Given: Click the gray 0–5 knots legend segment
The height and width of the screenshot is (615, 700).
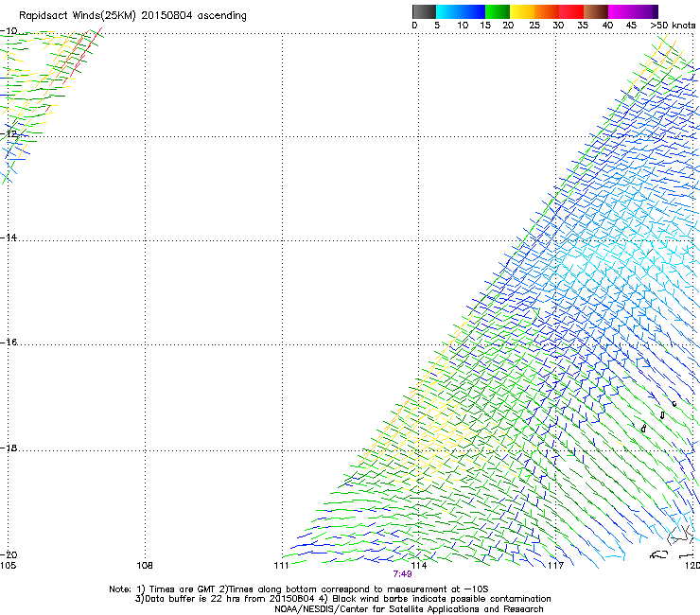Looking at the screenshot, I should coord(424,11).
